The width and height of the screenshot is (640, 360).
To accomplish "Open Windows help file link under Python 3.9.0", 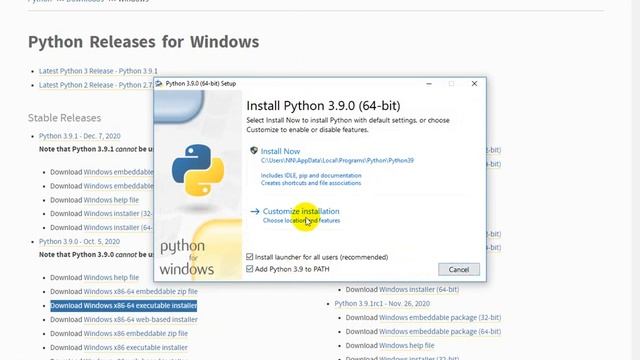I will (111, 277).
